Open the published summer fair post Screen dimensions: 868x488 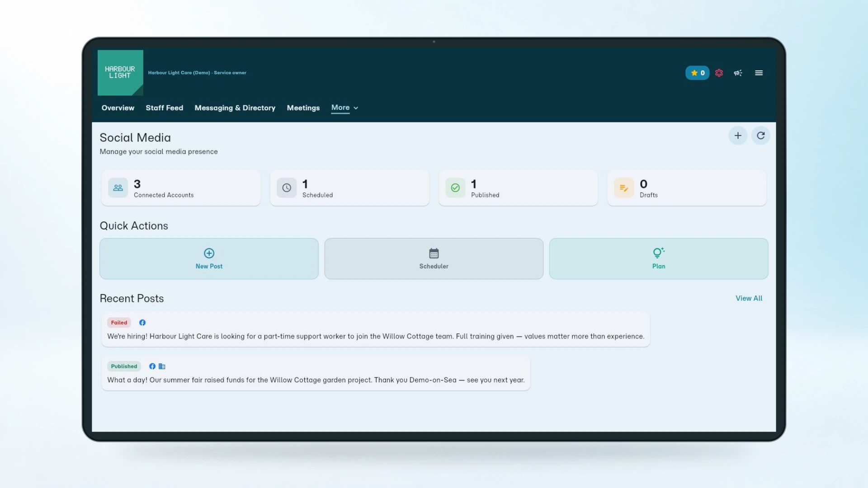coord(316,373)
